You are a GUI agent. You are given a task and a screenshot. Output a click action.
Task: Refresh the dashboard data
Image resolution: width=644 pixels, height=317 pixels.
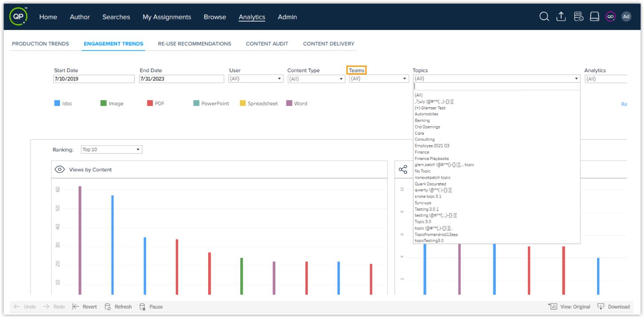118,306
